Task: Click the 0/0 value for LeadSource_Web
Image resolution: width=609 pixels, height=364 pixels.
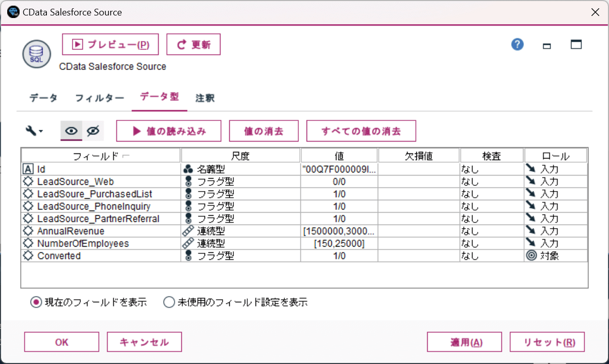Action: coord(339,182)
